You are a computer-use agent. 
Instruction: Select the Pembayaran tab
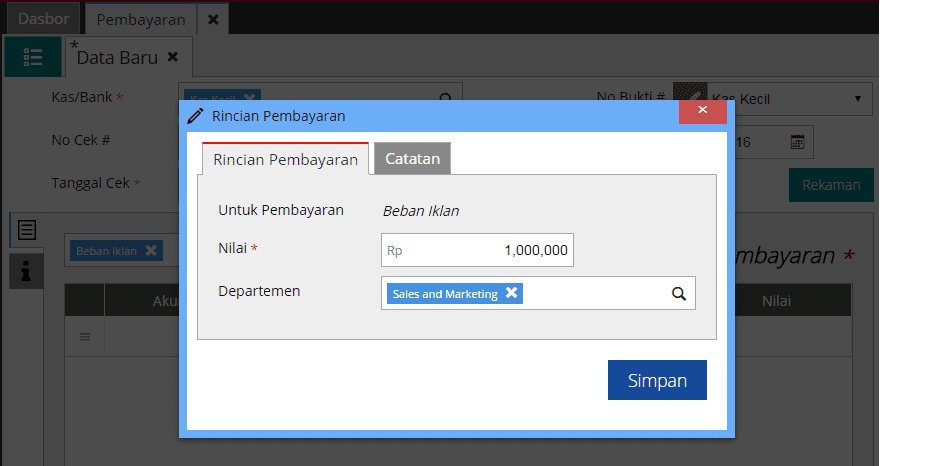141,19
